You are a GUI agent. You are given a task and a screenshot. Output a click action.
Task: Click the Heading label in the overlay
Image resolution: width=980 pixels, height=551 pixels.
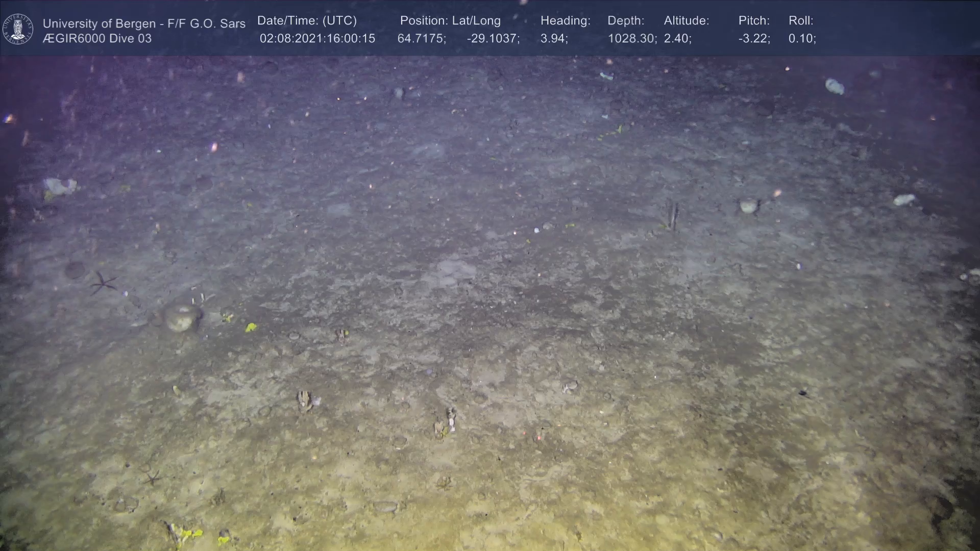click(565, 21)
